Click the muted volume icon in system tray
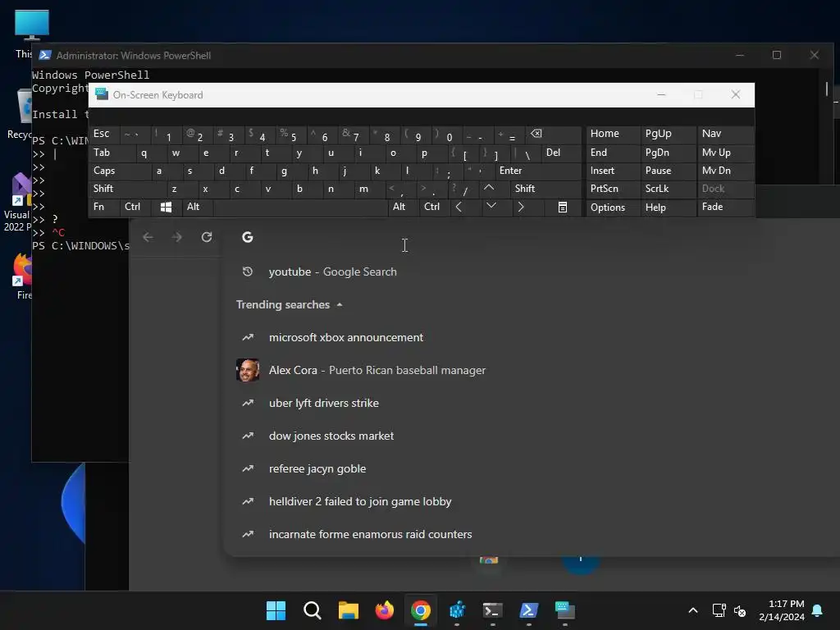The height and width of the screenshot is (630, 840). pyautogui.click(x=740, y=610)
